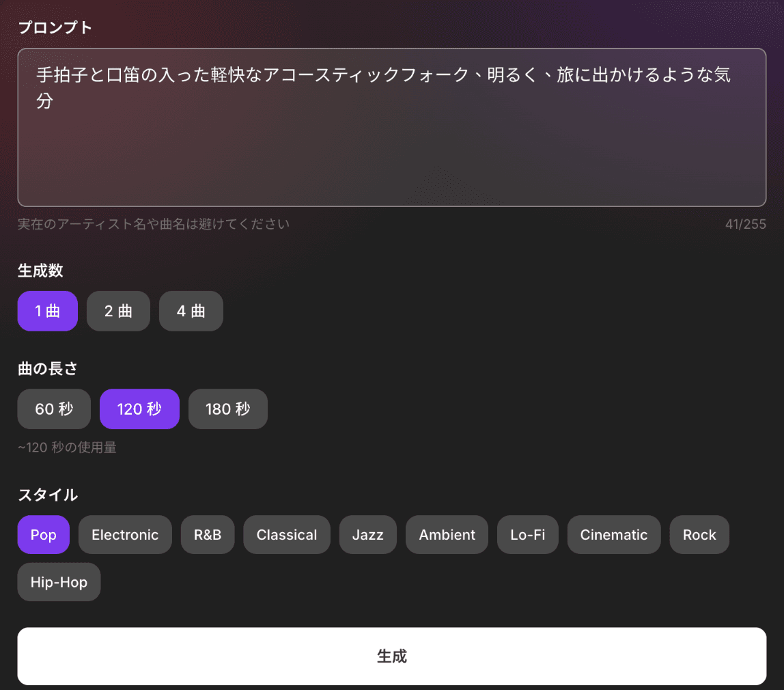Select the R&B style chip

(208, 534)
